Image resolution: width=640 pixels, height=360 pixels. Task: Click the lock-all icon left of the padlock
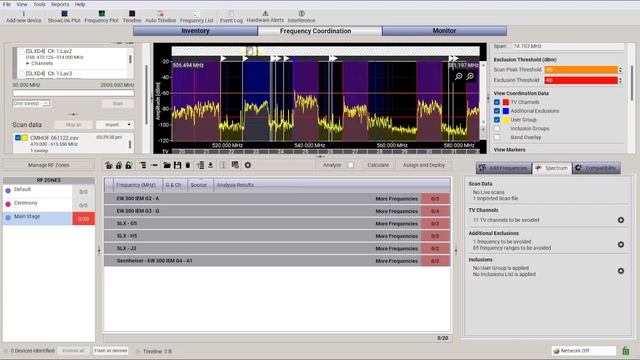click(109, 165)
